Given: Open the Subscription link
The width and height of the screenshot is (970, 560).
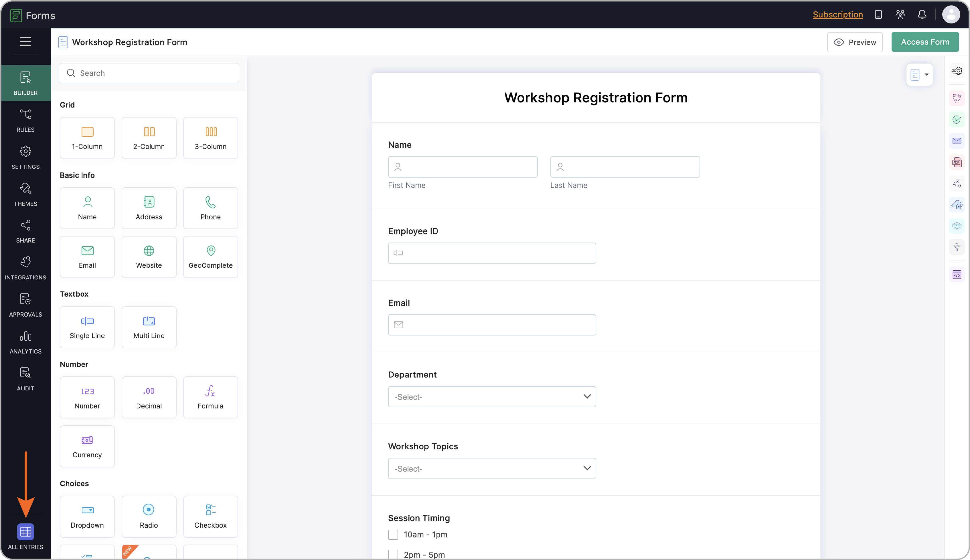Looking at the screenshot, I should (x=837, y=15).
